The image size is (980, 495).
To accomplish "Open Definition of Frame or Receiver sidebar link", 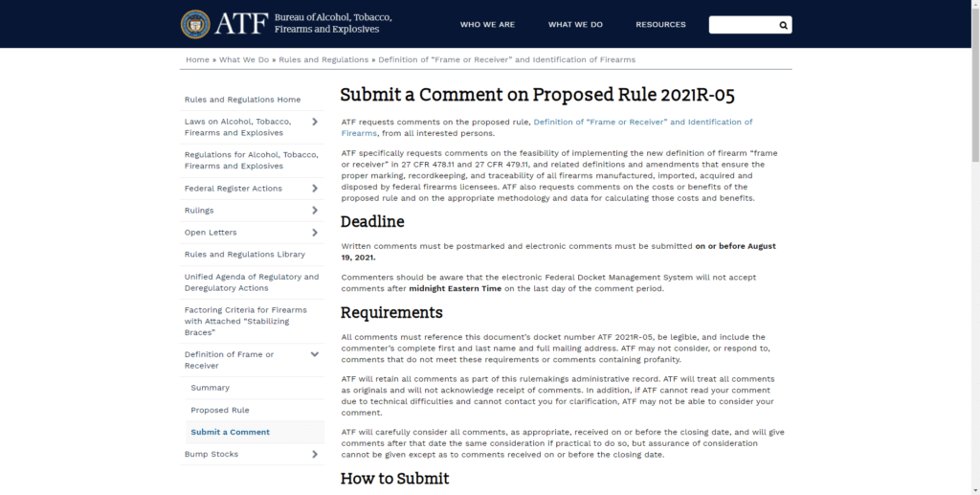I will [x=230, y=360].
